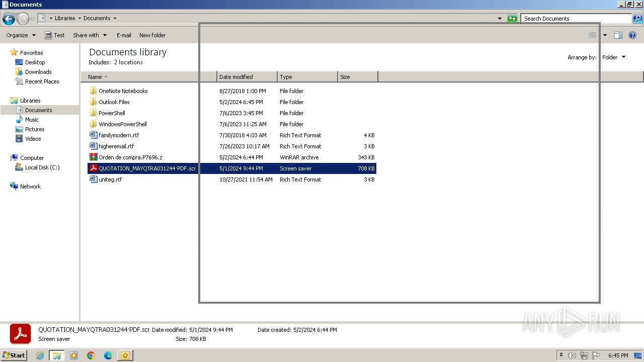Launch Microsoft Edge from taskbar

(108, 355)
